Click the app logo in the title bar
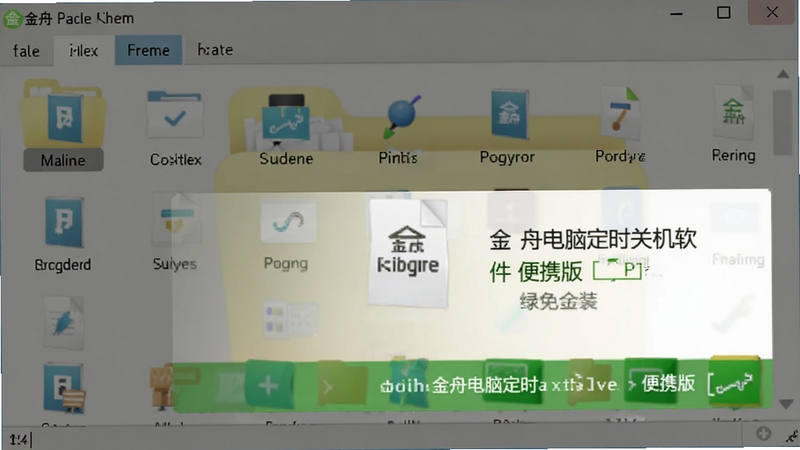The height and width of the screenshot is (450, 800). click(12, 18)
